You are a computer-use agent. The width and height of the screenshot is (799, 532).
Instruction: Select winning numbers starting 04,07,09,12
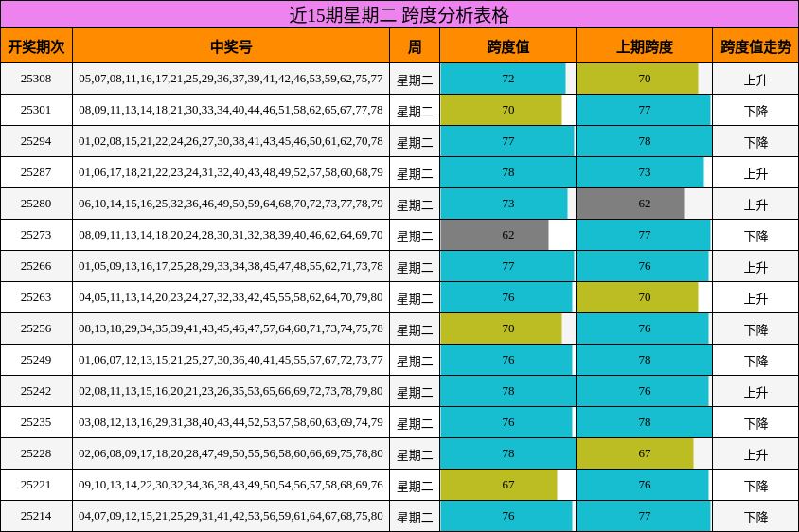click(231, 516)
